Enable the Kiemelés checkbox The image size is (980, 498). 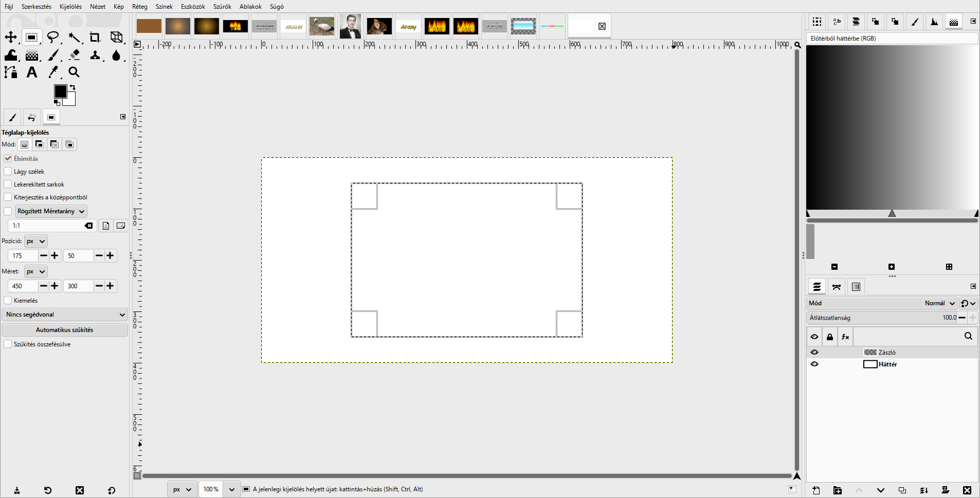[x=8, y=300]
